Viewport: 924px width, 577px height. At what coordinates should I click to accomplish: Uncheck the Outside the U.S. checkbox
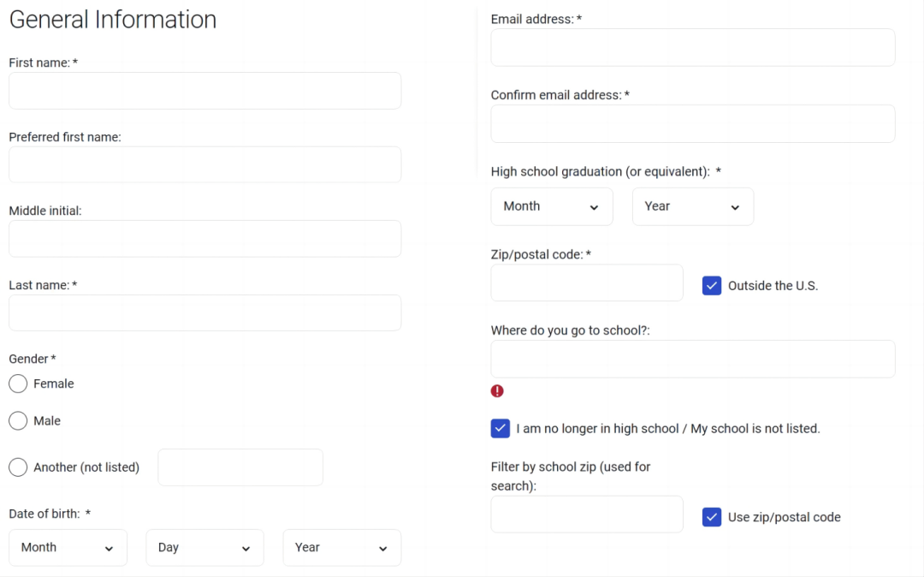click(712, 286)
